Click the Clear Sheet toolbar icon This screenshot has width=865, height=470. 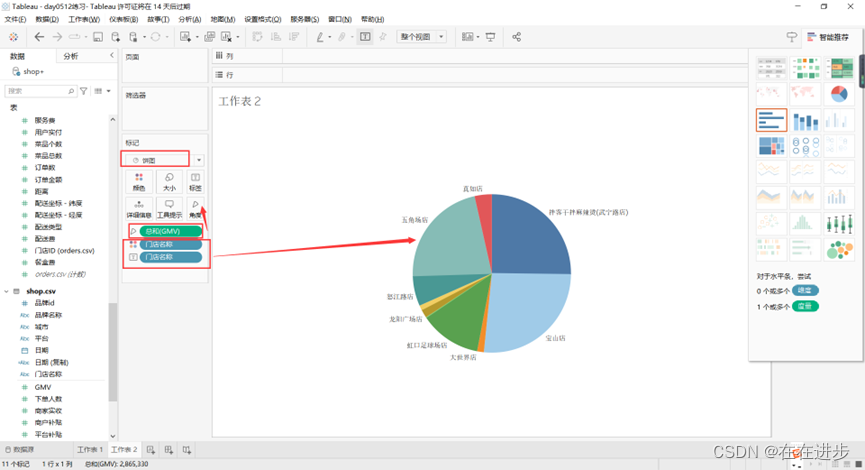[226, 37]
